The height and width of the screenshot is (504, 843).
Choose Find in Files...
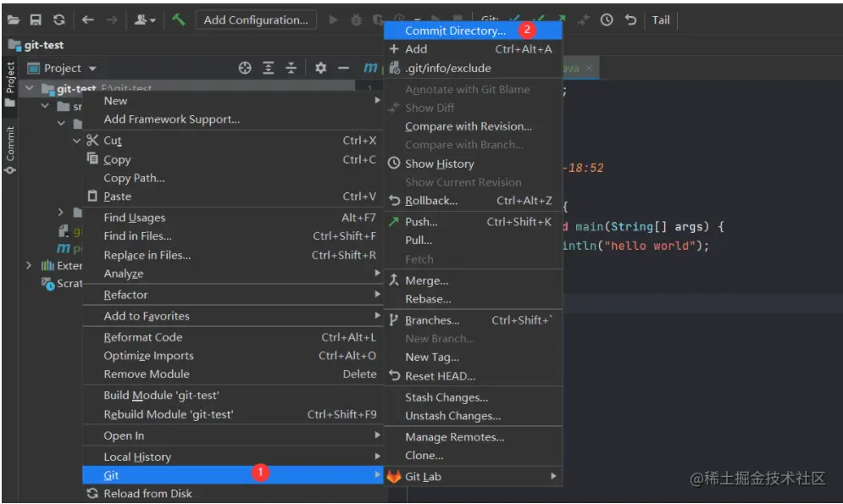233,235
